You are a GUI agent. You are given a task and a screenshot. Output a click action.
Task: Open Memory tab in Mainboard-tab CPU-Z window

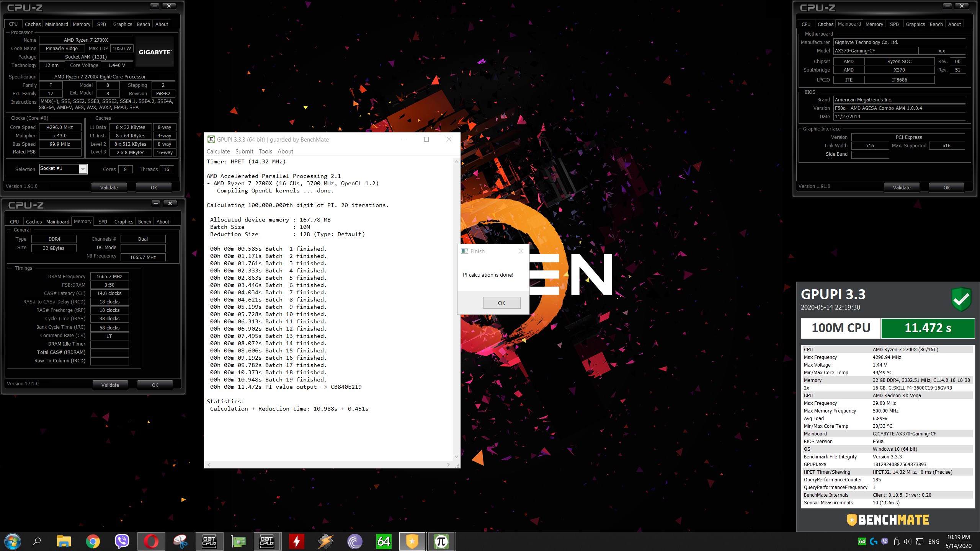click(874, 24)
